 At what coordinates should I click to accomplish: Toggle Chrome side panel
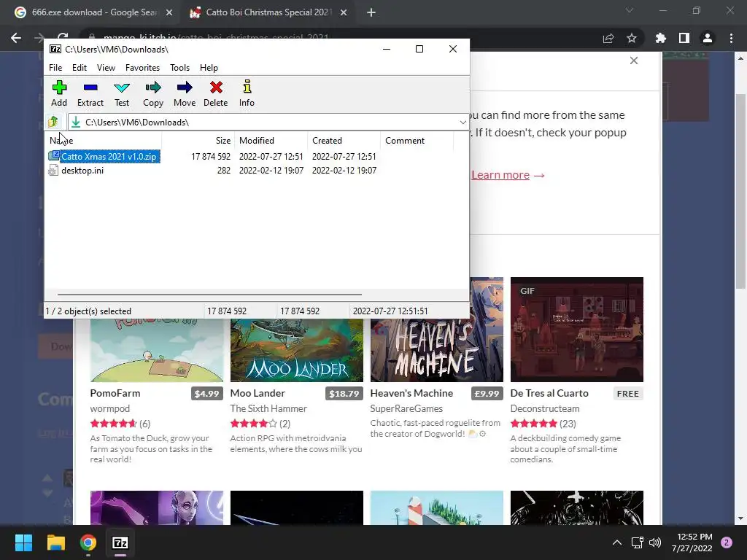click(x=684, y=38)
